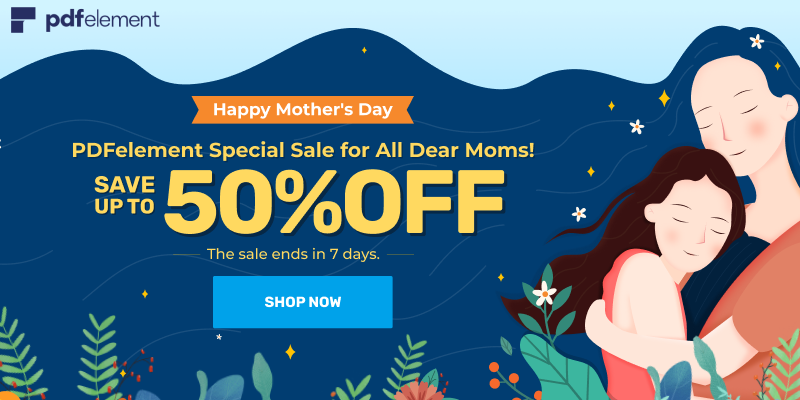The image size is (800, 400).
Task: Click the Happy Mother's Day orange ribbon
Action: pyautogui.click(x=302, y=109)
